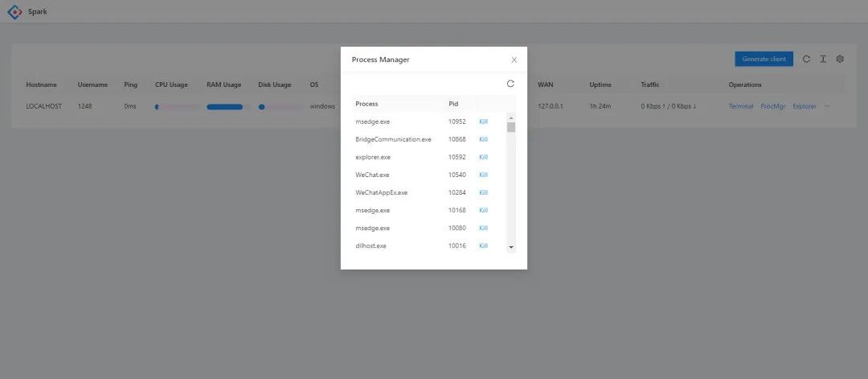Click the 1h 24m uptime value

click(x=600, y=106)
